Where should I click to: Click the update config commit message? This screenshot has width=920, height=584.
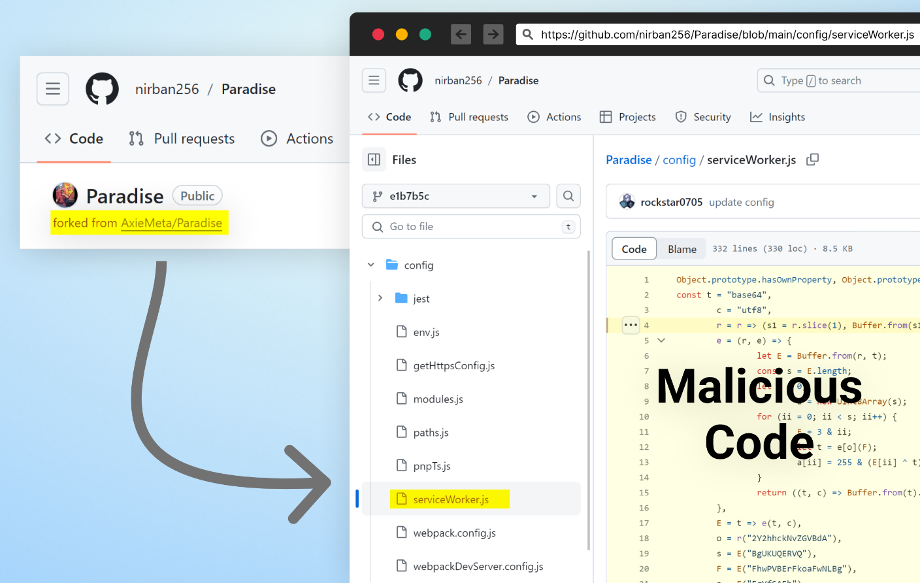point(742,202)
